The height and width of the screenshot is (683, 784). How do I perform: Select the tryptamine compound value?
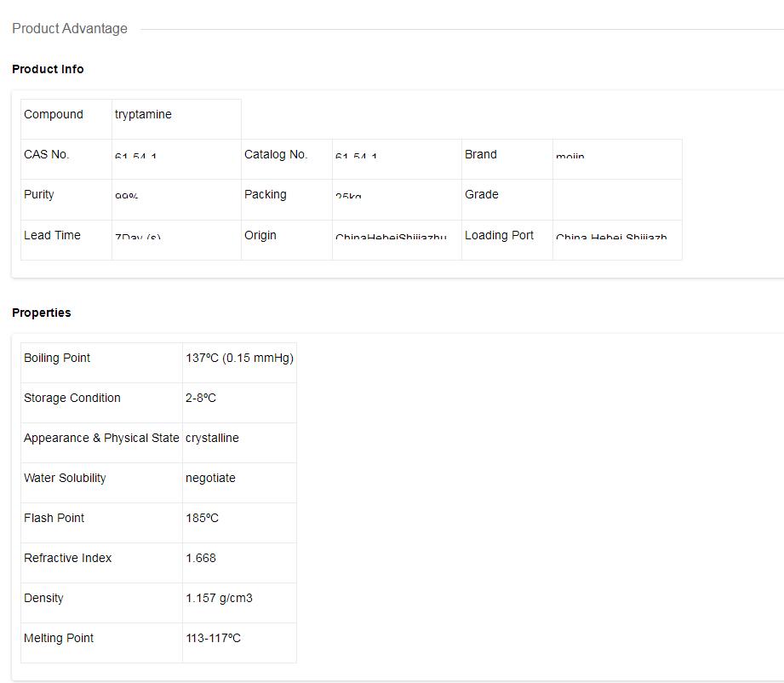(143, 114)
